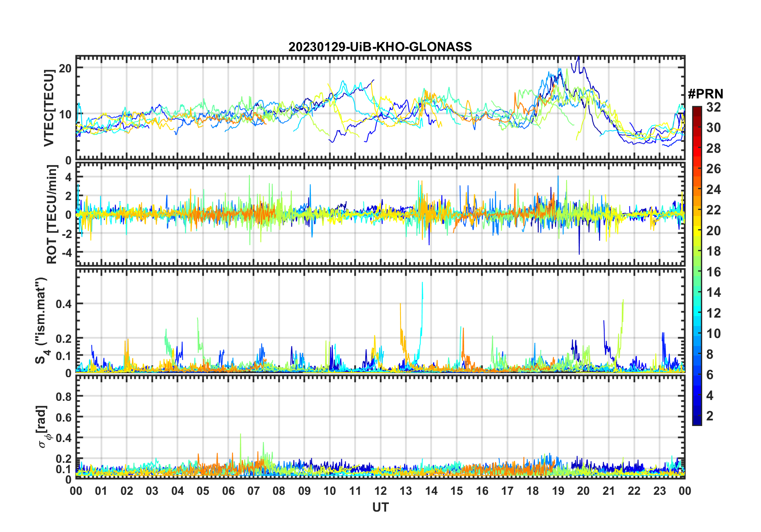This screenshot has height=532, width=761.
Task: Click the colorbar tick label 6
Action: point(710,375)
